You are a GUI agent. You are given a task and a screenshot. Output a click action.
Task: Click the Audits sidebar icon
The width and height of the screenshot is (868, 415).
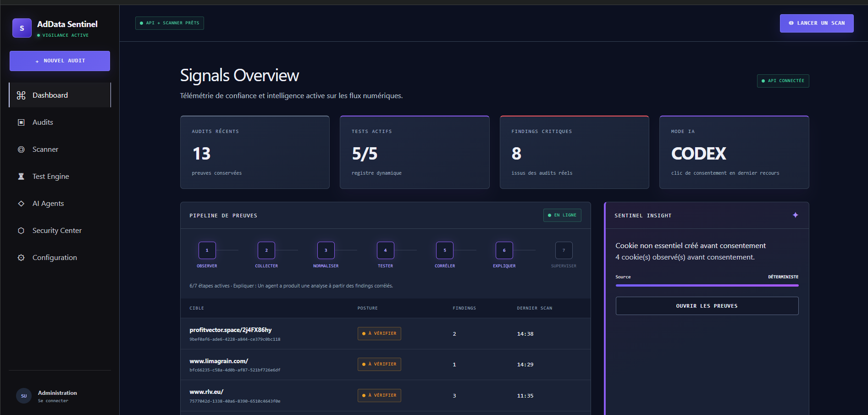tap(21, 122)
